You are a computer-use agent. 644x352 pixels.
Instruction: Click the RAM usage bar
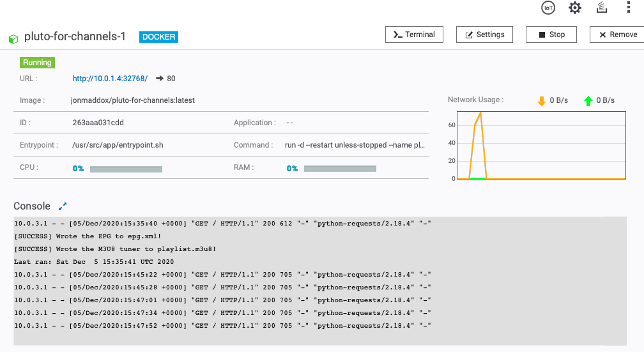tap(340, 169)
